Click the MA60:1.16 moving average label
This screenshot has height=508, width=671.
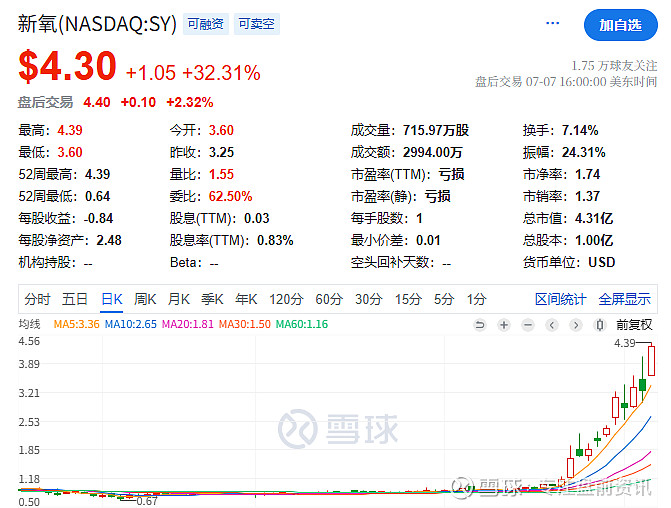302,324
